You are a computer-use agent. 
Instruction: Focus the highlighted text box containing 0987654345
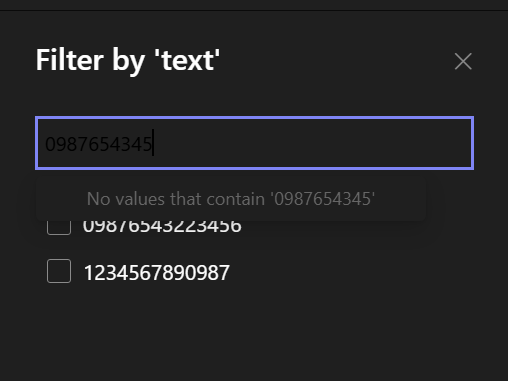pyautogui.click(x=254, y=143)
